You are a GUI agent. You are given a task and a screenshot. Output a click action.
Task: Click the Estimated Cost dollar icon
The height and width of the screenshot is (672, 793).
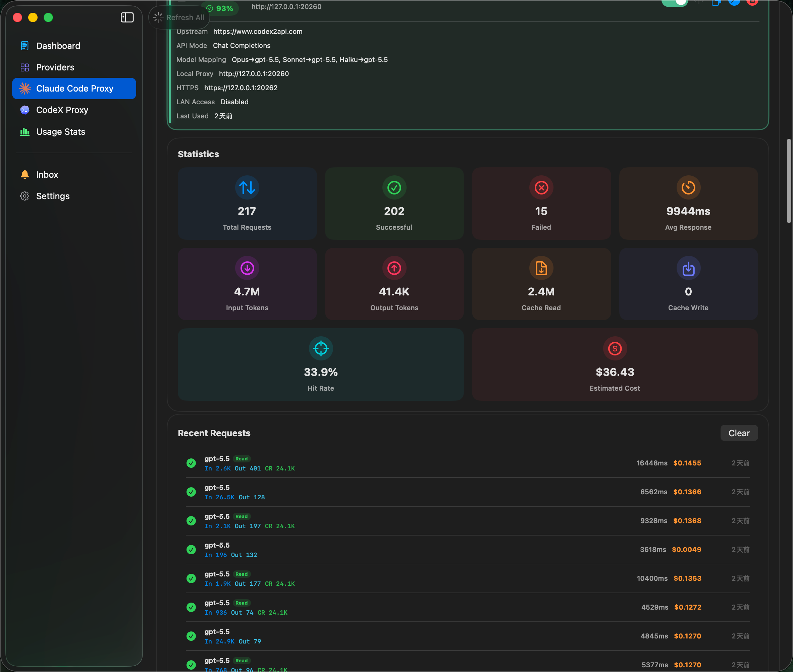point(615,348)
